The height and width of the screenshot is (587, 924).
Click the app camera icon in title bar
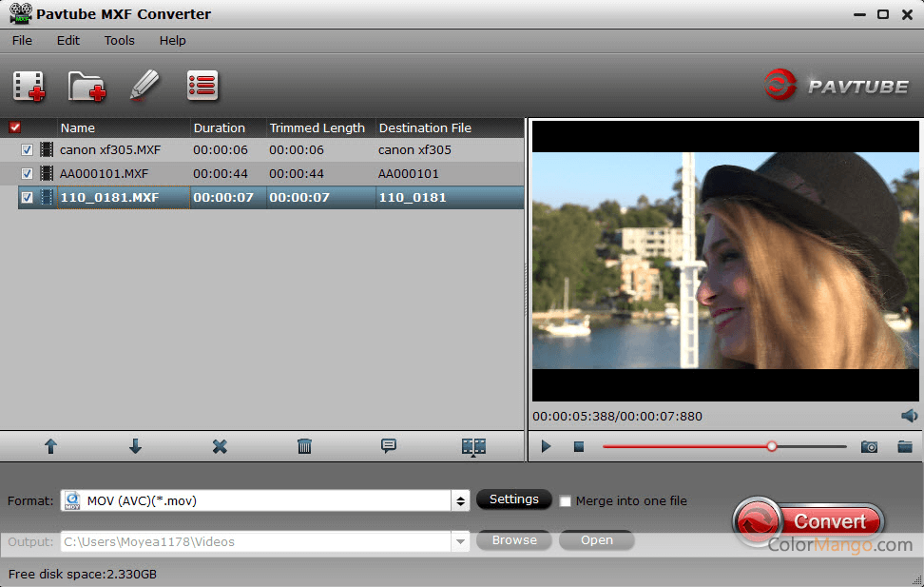21,13
